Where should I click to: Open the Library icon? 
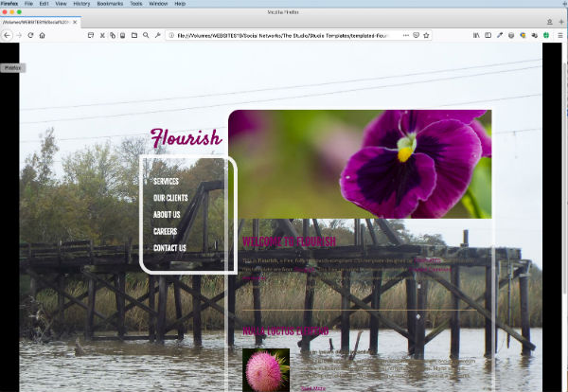476,35
